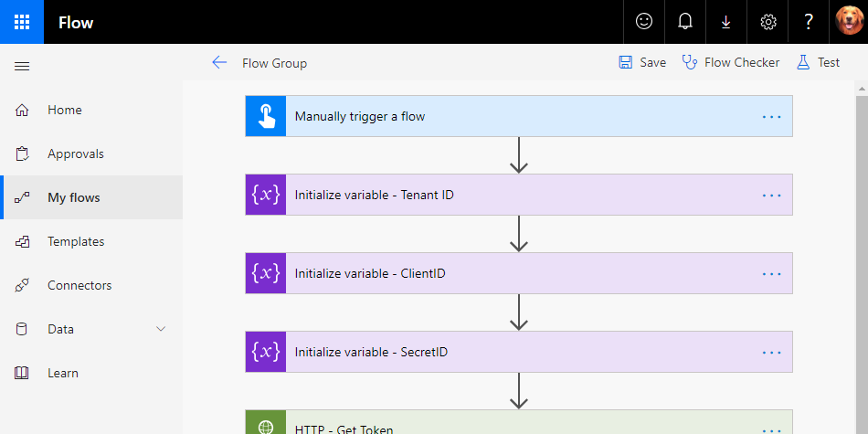868x434 pixels.
Task: Open Connectors in the sidebar
Action: [x=79, y=285]
